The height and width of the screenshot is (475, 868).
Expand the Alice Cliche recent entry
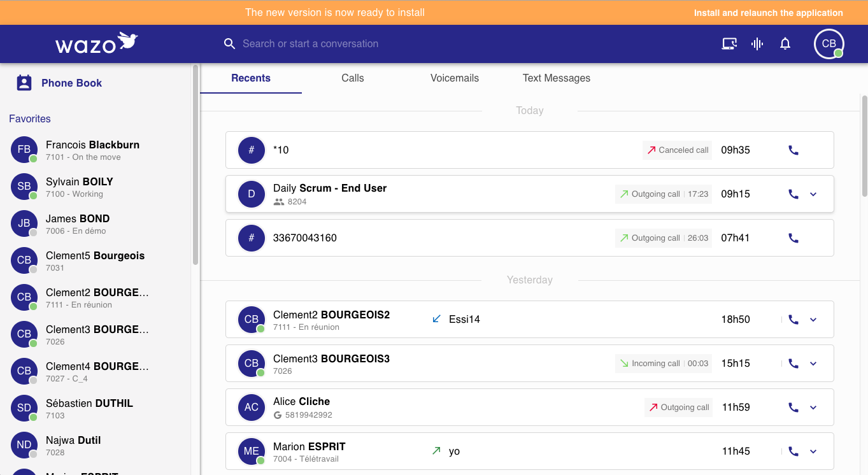pyautogui.click(x=813, y=408)
